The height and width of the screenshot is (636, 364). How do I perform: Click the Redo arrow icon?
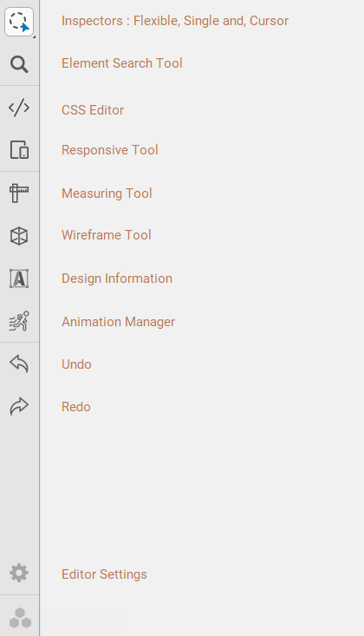[19, 406]
